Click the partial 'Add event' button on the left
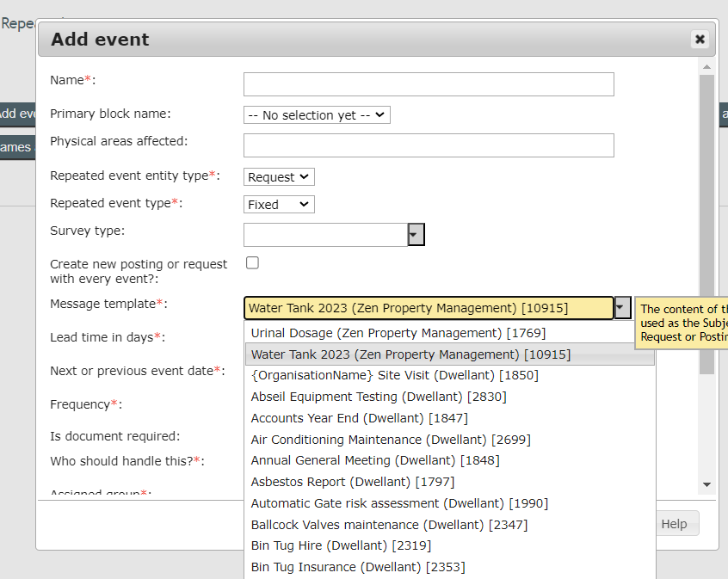 [17, 114]
